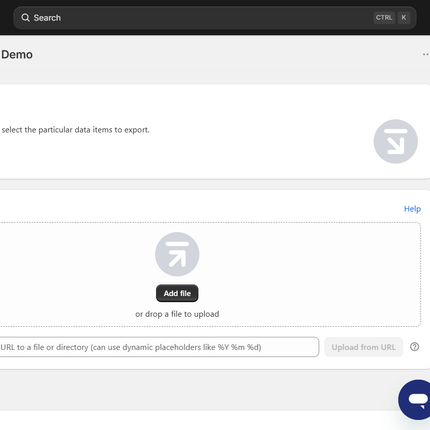Open the more options ellipsis menu

[x=426, y=54]
